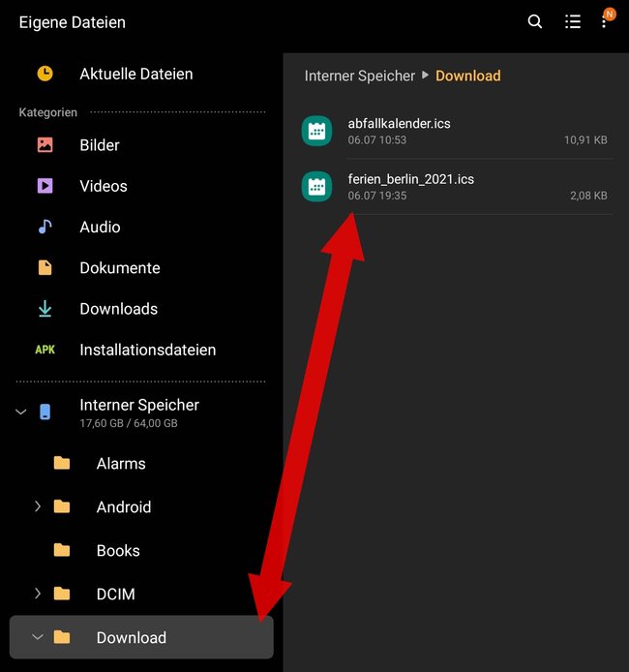Click the 2,08 KB file size

click(x=588, y=196)
